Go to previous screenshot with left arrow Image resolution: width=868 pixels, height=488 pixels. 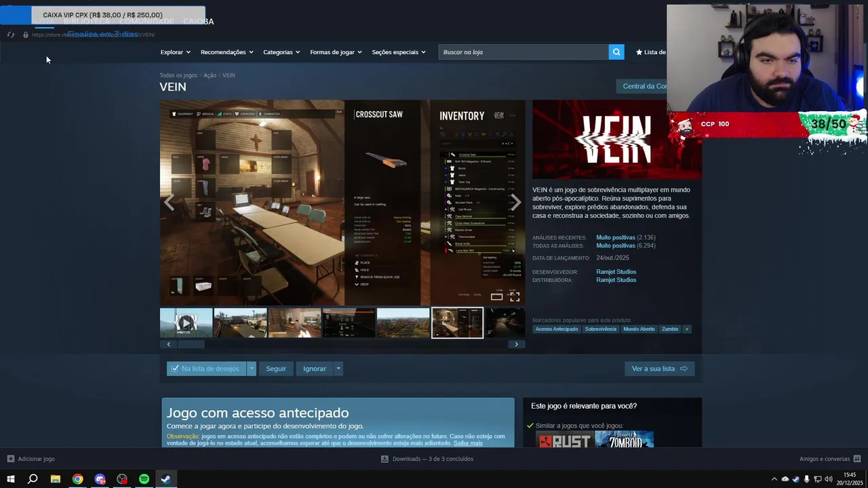169,202
